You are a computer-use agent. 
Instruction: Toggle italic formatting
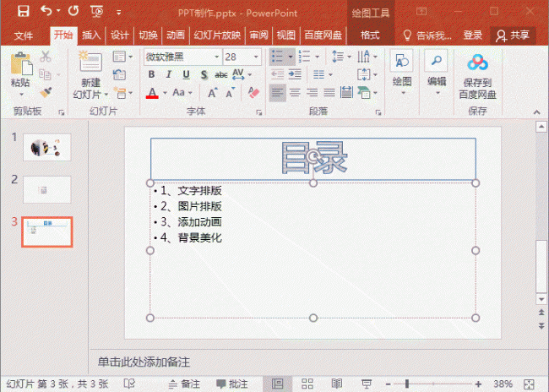[169, 74]
